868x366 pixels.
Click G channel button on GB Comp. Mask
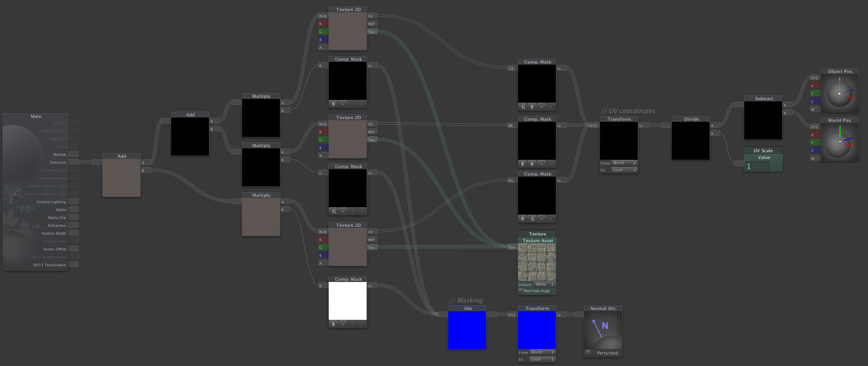click(x=523, y=106)
